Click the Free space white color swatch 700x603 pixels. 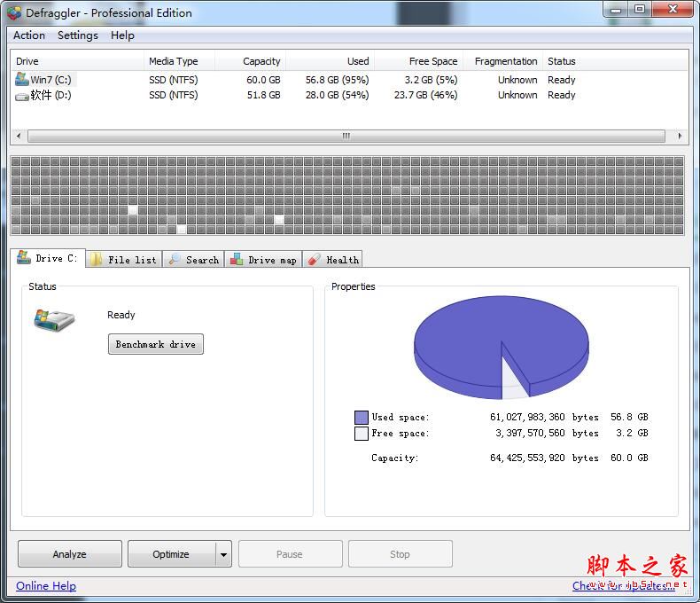point(362,434)
